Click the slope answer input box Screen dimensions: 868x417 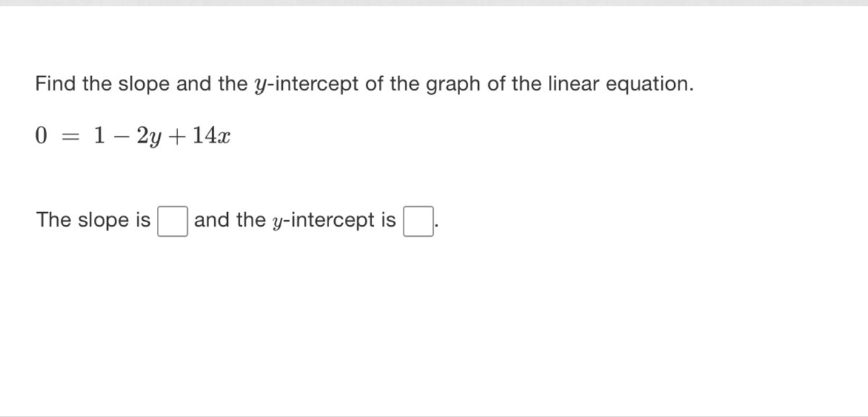coord(174,222)
